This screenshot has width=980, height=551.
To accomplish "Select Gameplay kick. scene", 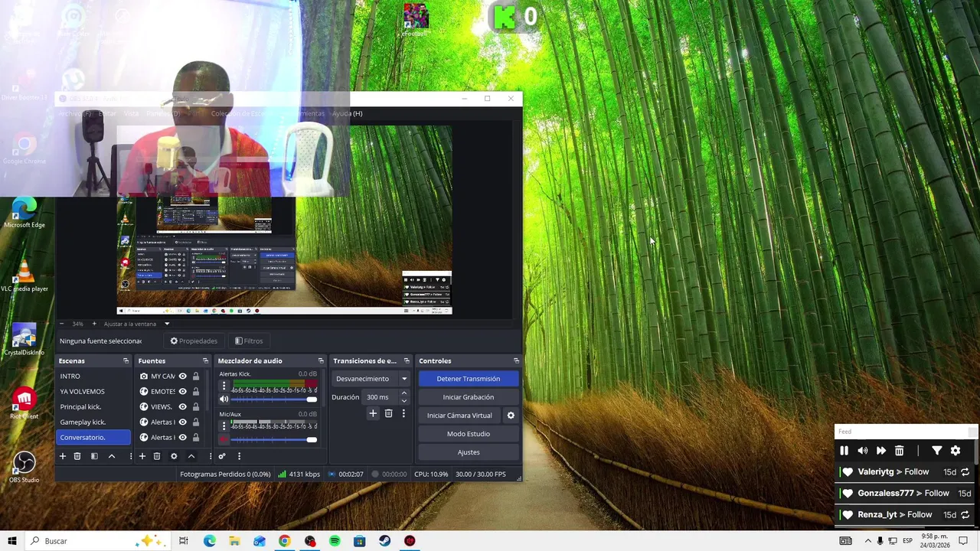I will coord(94,422).
